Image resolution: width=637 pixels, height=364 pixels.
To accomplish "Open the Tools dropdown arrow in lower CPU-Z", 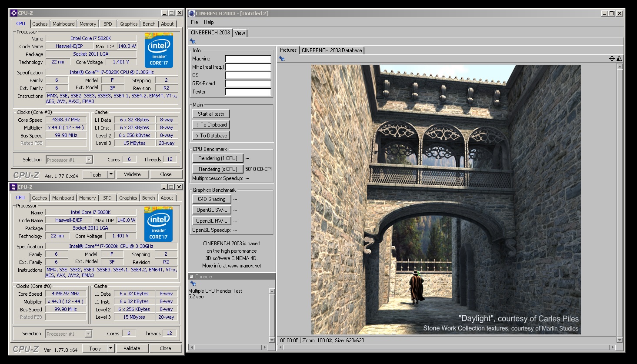I will point(110,348).
